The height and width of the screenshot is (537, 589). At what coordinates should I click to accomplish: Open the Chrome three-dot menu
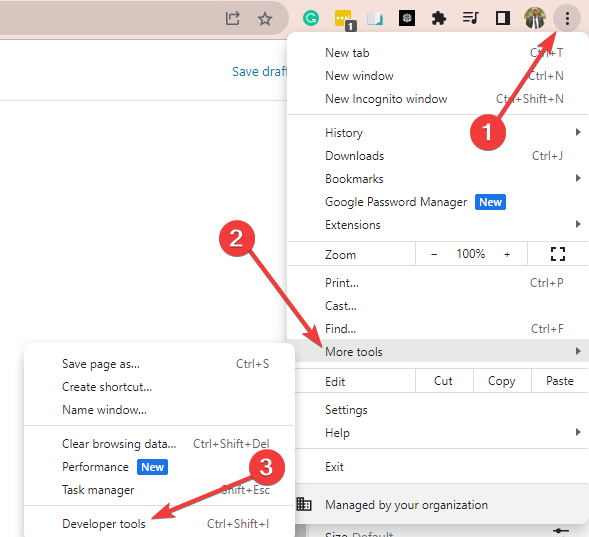click(567, 18)
